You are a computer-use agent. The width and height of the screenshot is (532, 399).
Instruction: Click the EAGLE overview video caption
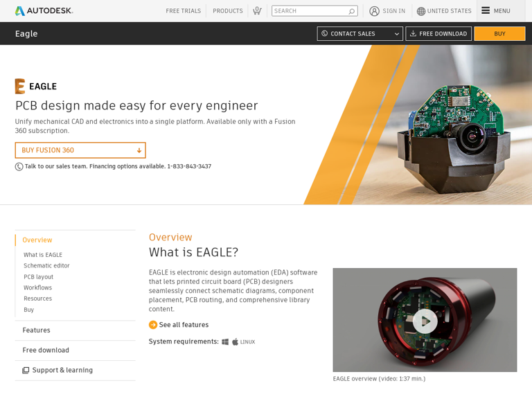tap(379, 379)
